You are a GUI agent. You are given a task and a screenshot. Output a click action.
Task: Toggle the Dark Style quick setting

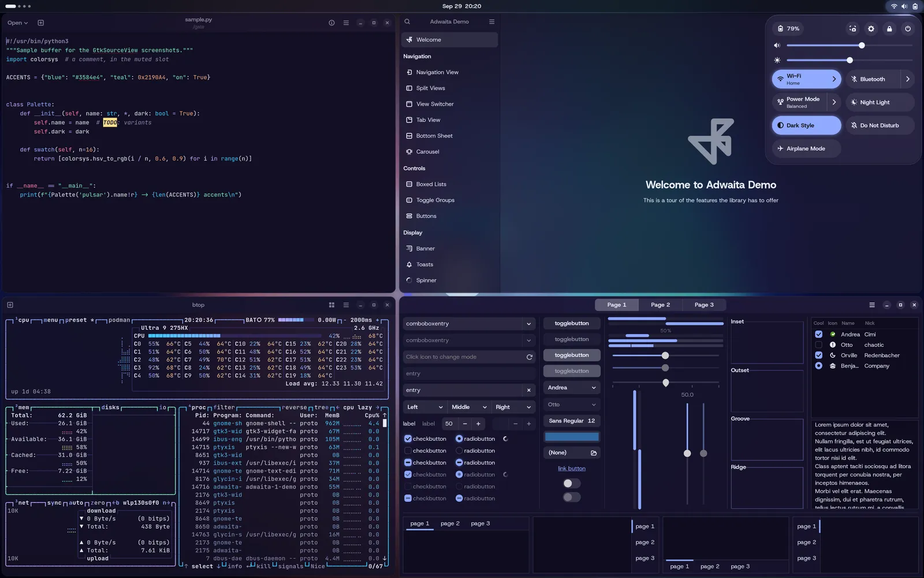click(x=806, y=125)
